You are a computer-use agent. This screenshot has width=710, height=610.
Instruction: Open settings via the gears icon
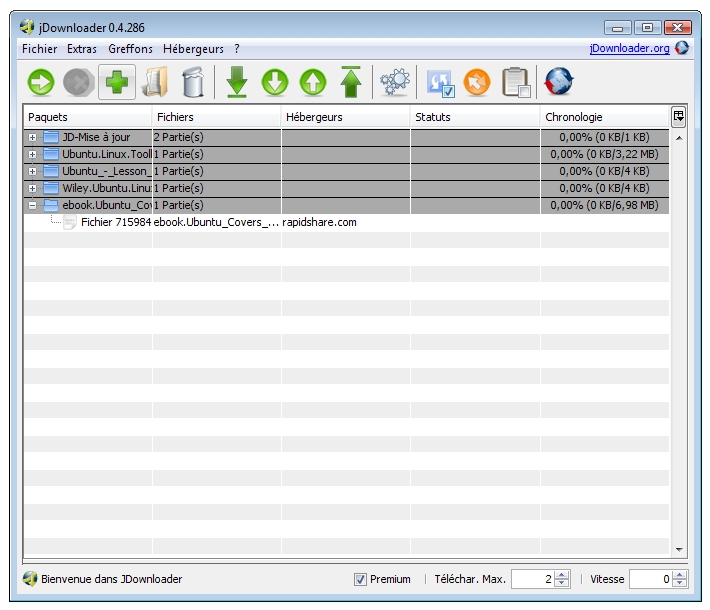pyautogui.click(x=395, y=82)
